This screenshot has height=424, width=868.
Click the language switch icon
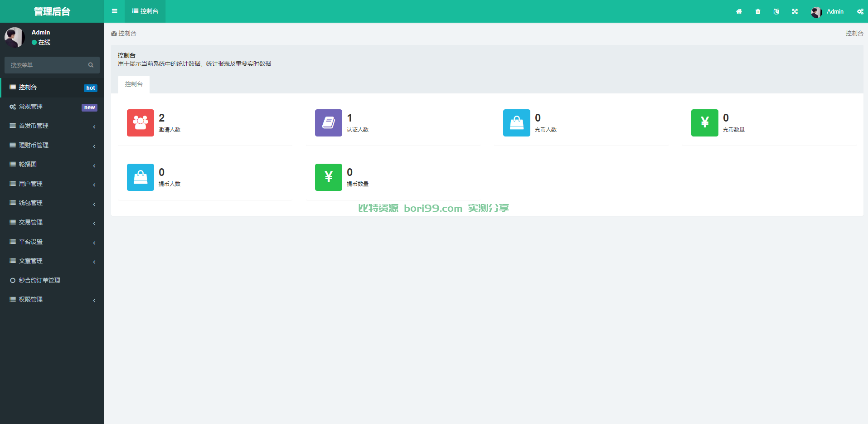coord(776,11)
